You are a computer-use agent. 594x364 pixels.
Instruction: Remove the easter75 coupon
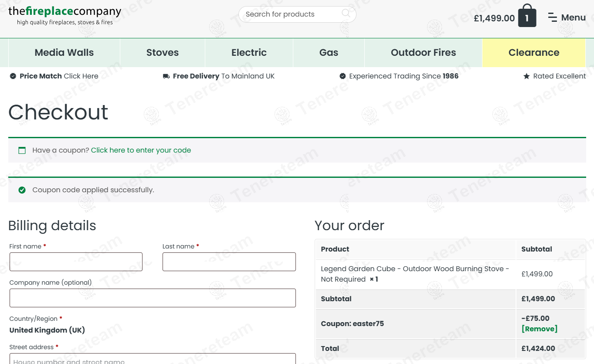[x=539, y=329]
